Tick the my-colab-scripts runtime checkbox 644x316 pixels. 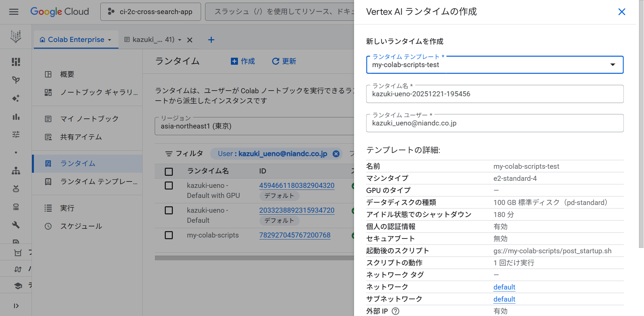point(169,235)
